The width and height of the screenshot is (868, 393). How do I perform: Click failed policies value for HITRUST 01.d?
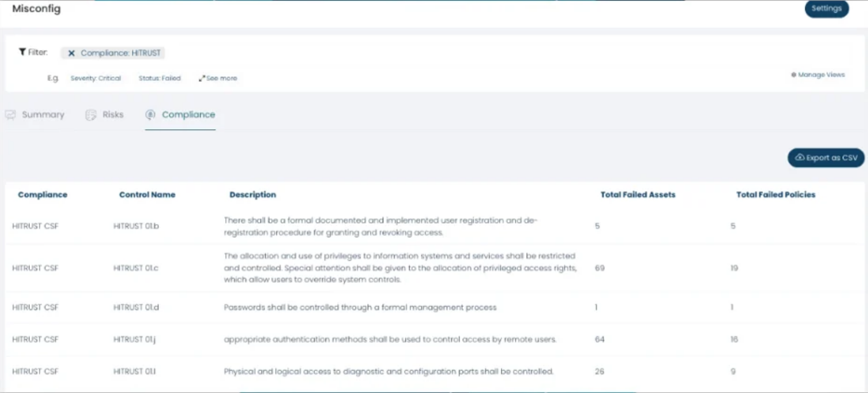coord(732,308)
